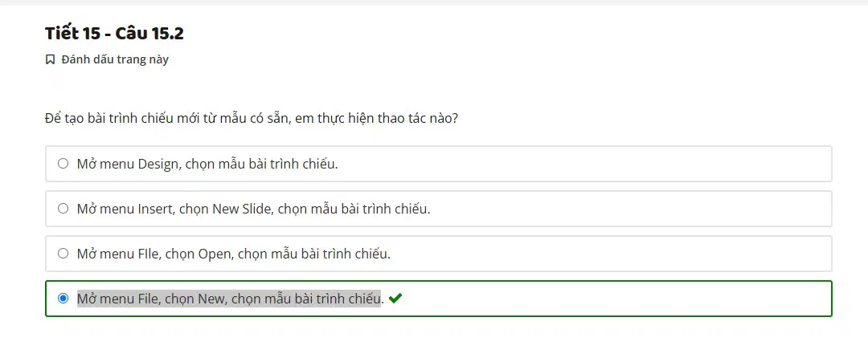The width and height of the screenshot is (868, 354).
Task: Click the answer text Mở menu FIle, chọn Open
Action: pyautogui.click(x=234, y=254)
